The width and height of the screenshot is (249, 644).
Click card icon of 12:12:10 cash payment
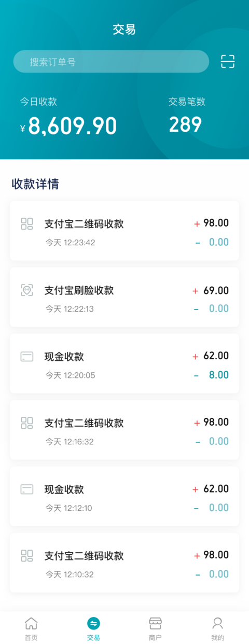[27, 489]
